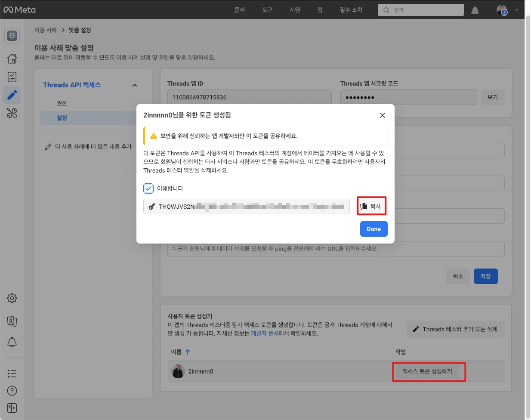Sort the 이름 column arrow

(188, 352)
